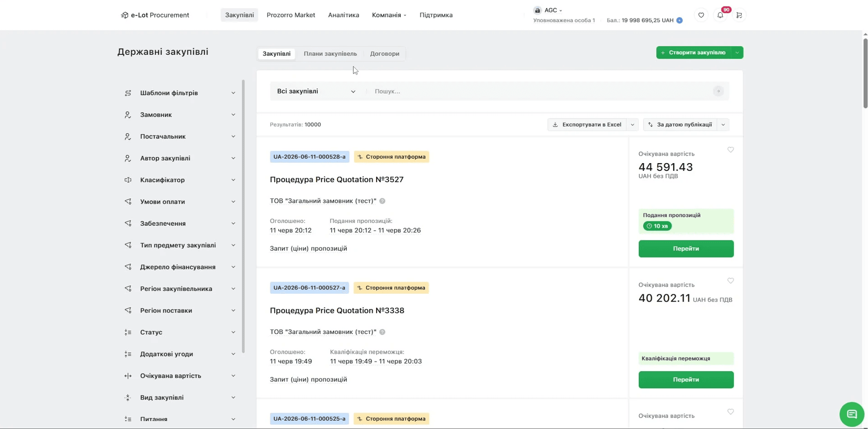The image size is (868, 429).
Task: Open notifications bell icon
Action: coord(720,15)
